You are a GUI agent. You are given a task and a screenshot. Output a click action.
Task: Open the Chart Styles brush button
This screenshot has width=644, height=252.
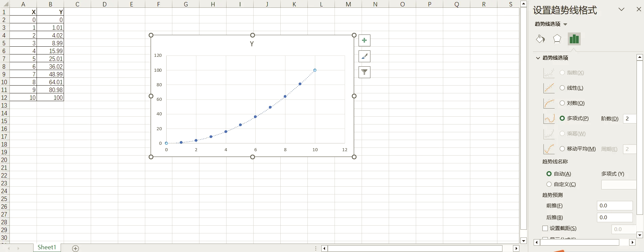[x=364, y=56]
